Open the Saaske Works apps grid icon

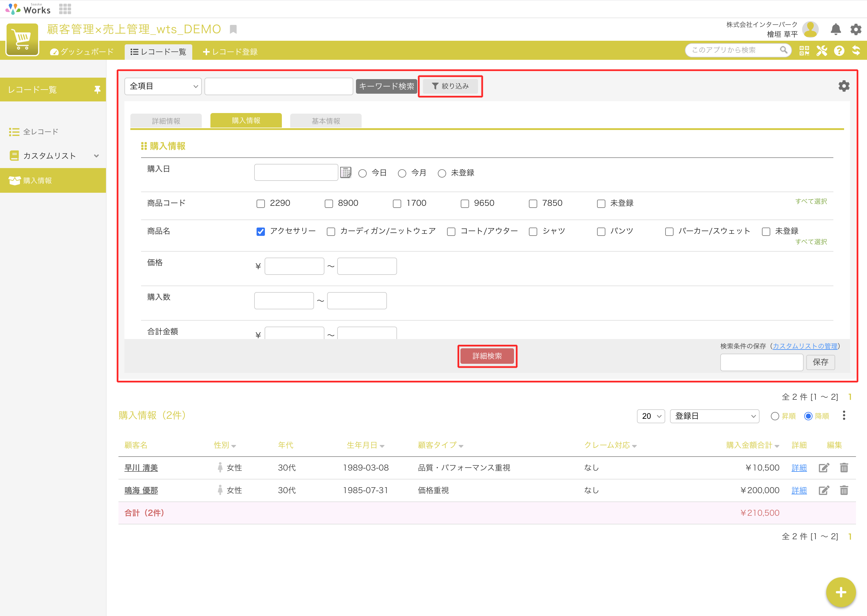[65, 9]
